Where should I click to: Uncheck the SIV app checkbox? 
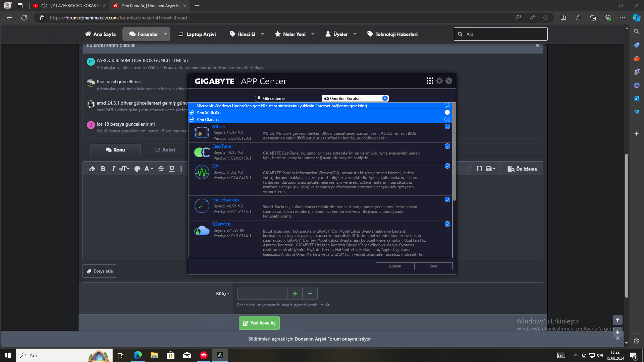click(x=447, y=166)
